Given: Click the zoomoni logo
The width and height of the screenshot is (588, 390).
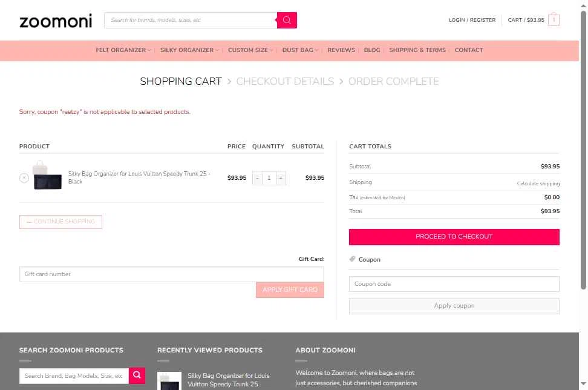Looking at the screenshot, I should click(56, 21).
